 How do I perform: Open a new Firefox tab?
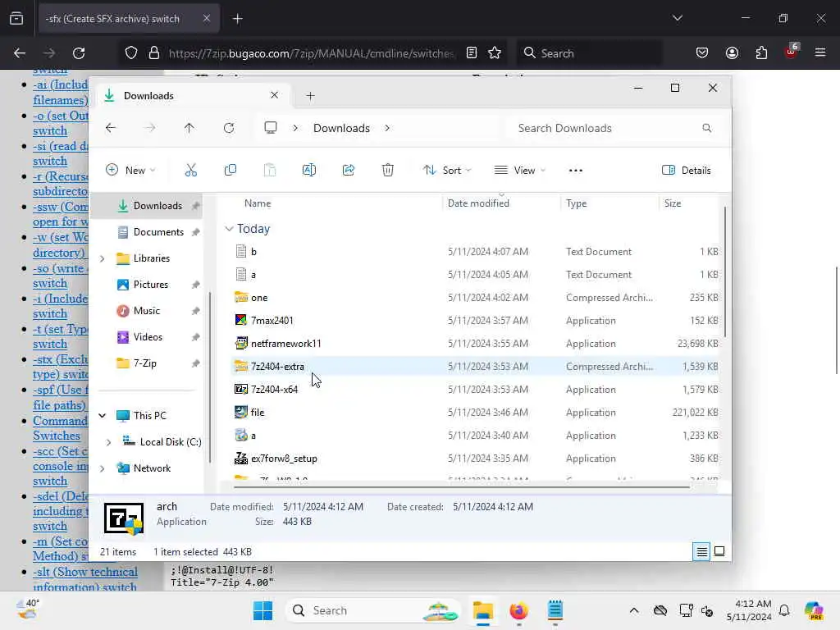(x=237, y=19)
